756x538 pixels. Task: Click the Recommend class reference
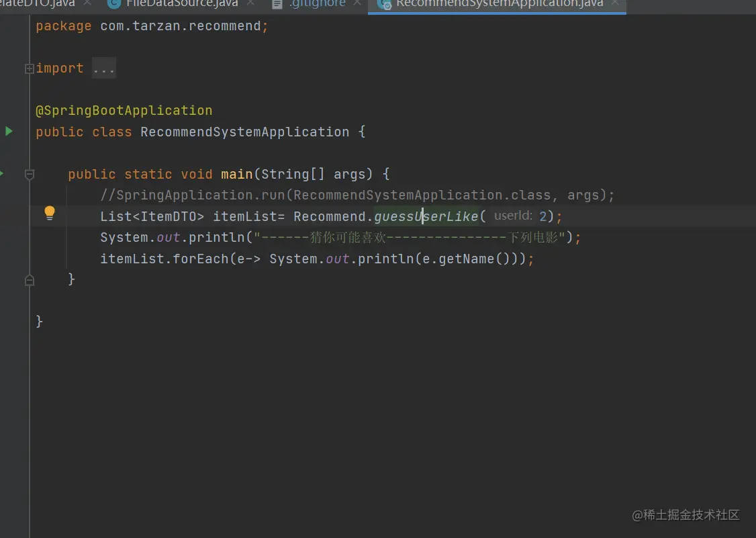coord(330,217)
